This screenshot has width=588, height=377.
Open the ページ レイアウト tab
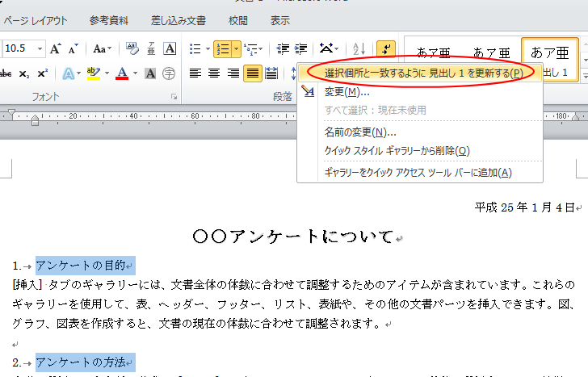(x=36, y=21)
